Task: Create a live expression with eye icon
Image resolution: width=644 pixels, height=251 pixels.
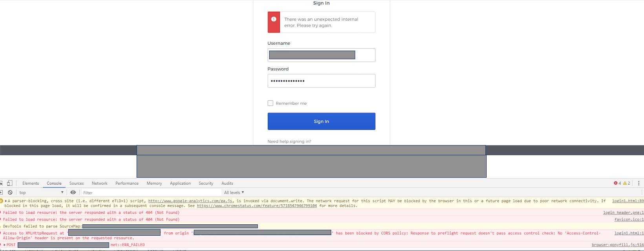Action: 73,193
